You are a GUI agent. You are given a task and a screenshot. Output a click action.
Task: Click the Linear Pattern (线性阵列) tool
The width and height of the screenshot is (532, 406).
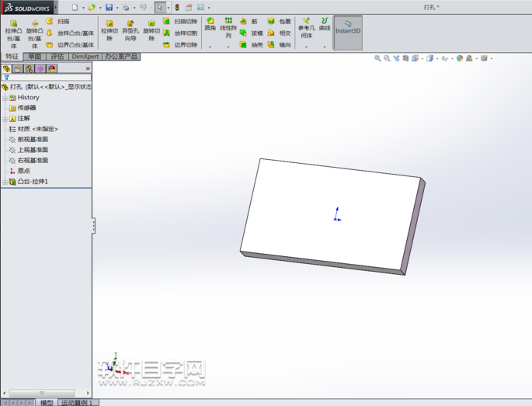click(228, 28)
